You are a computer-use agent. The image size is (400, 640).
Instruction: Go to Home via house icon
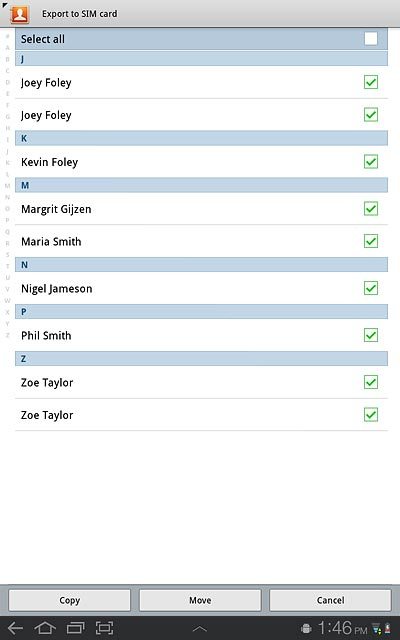click(x=45, y=628)
